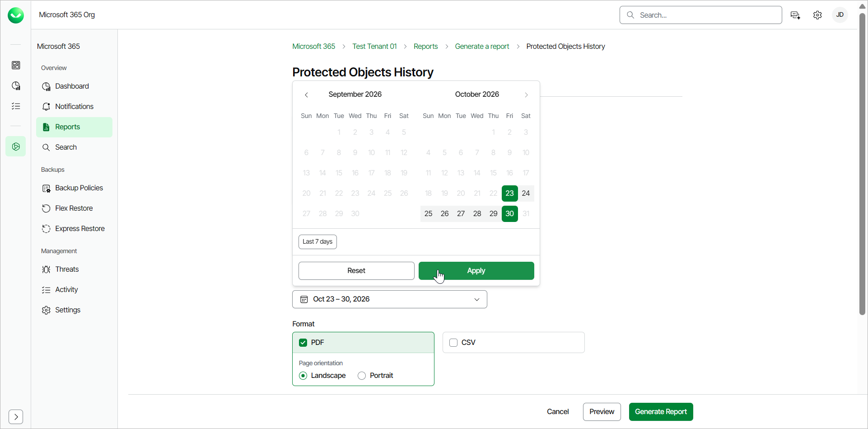This screenshot has height=429, width=868.
Task: Apply the selected date range
Action: pyautogui.click(x=476, y=271)
